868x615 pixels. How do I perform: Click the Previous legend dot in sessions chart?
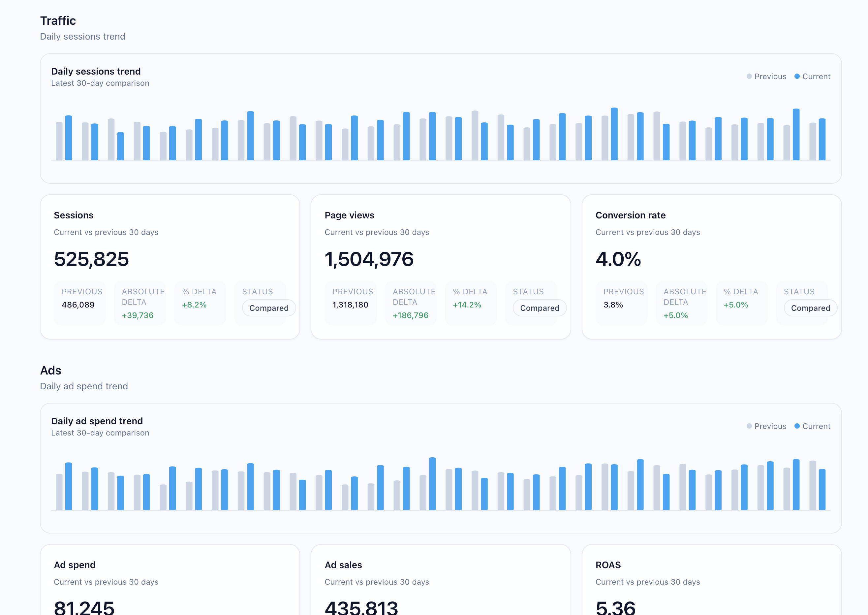[x=749, y=77]
